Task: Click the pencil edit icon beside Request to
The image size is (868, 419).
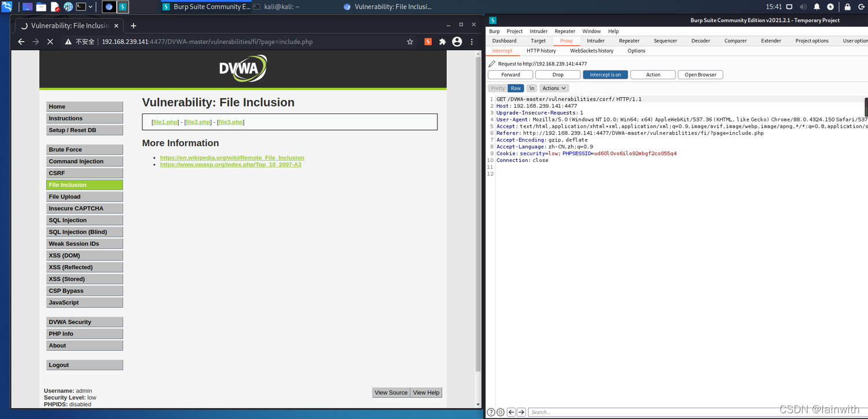Action: pyautogui.click(x=492, y=64)
